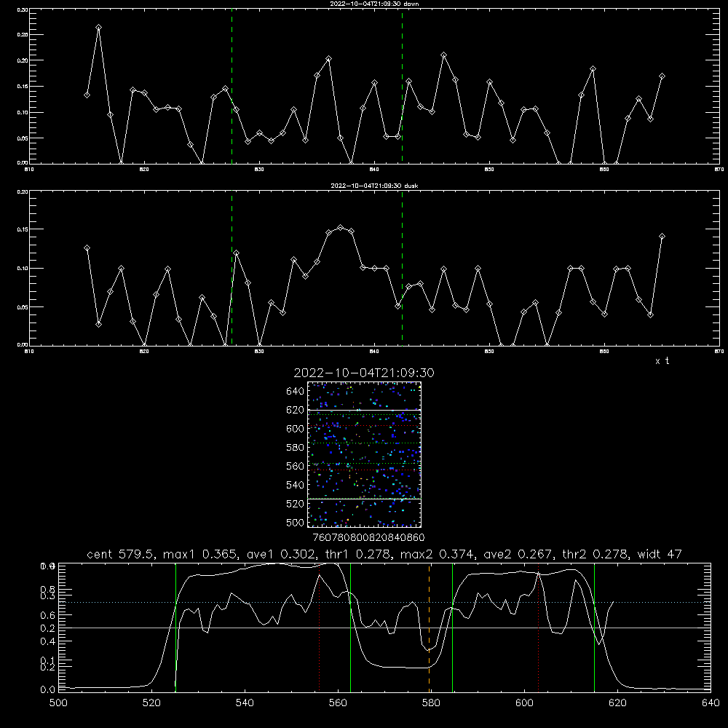Select the first diamond marker of the dawn curve
Image resolution: width=728 pixels, height=728 pixels.
click(87, 95)
